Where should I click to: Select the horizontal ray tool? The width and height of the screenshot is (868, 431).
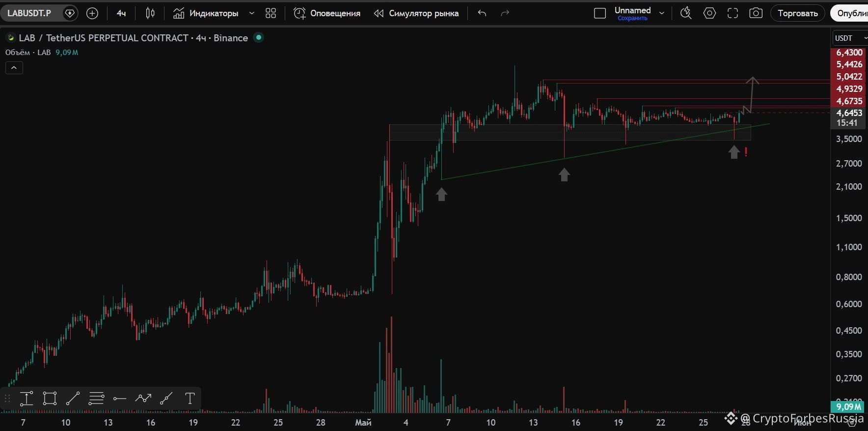click(x=119, y=398)
